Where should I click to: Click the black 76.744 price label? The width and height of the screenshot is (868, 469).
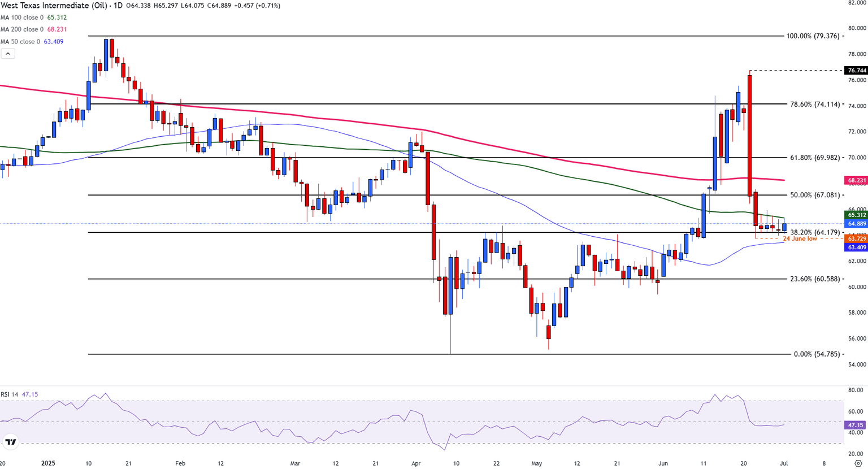click(856, 71)
